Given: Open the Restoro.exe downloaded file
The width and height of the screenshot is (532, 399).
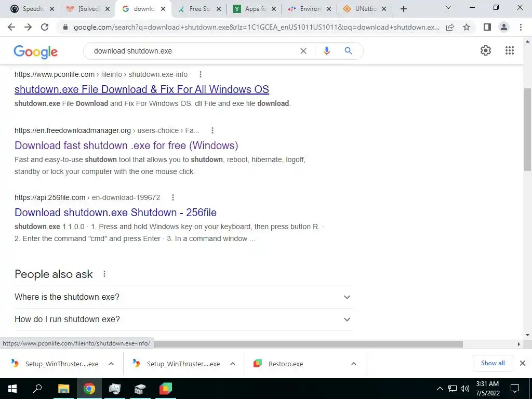Looking at the screenshot, I should click(x=285, y=364).
